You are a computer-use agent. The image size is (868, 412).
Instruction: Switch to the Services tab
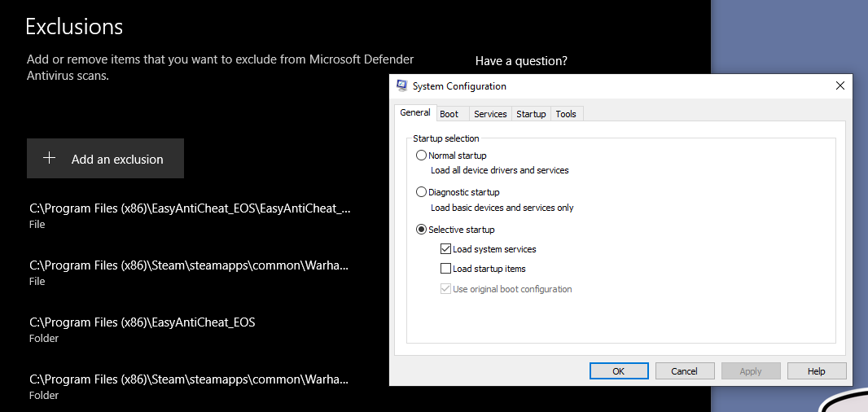click(x=490, y=114)
